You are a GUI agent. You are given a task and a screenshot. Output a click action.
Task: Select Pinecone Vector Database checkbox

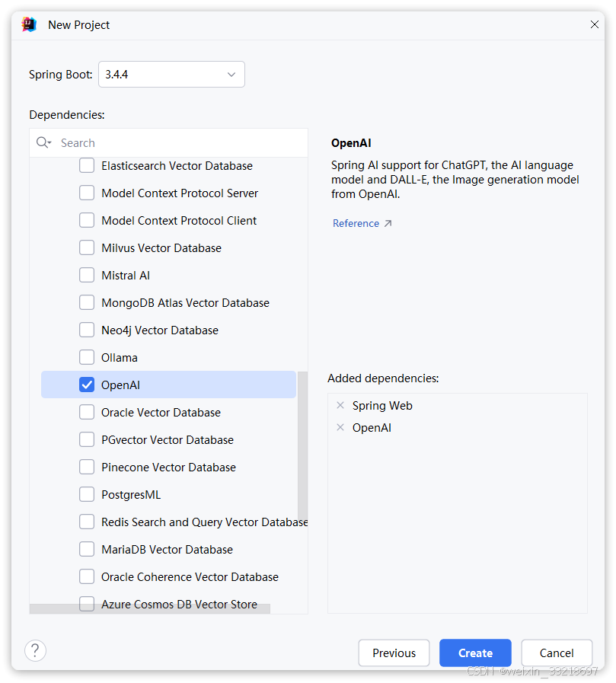pos(87,468)
